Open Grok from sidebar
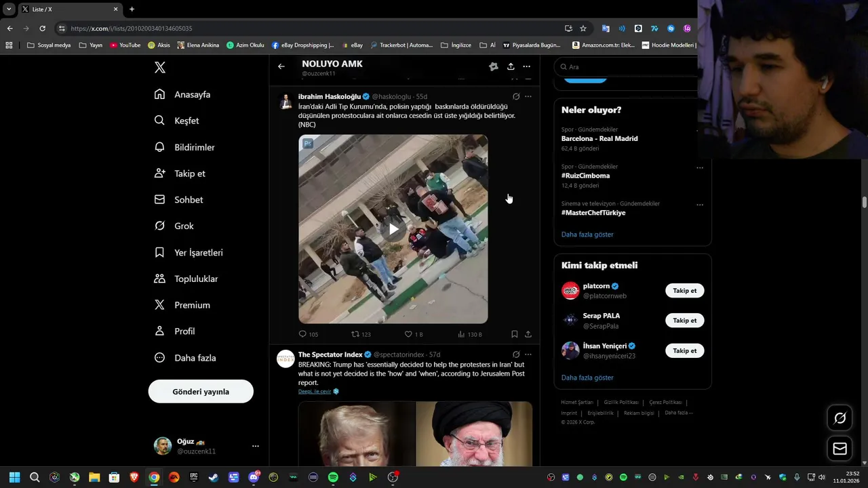Viewport: 868px width, 488px height. (x=174, y=226)
